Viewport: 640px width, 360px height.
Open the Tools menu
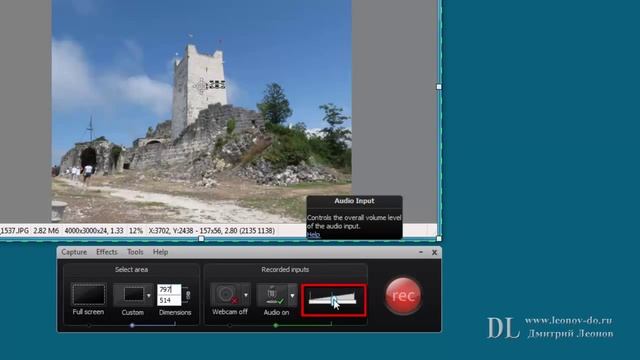tap(135, 252)
